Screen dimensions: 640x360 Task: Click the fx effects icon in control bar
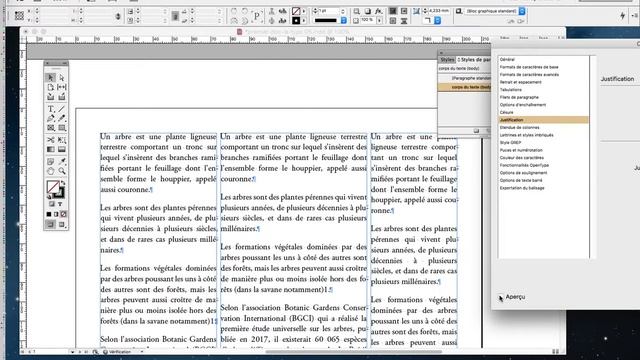click(379, 11)
